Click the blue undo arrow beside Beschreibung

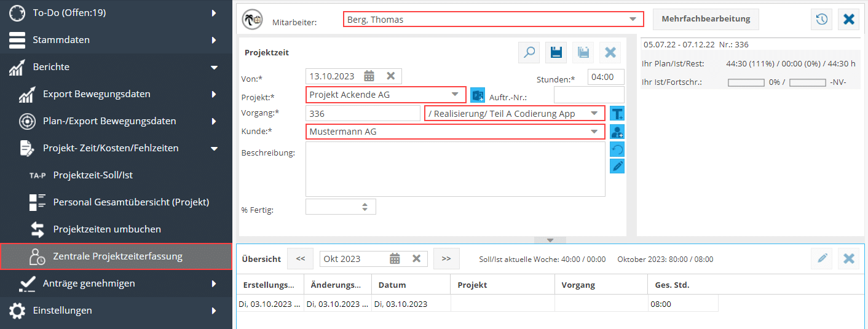tap(617, 149)
